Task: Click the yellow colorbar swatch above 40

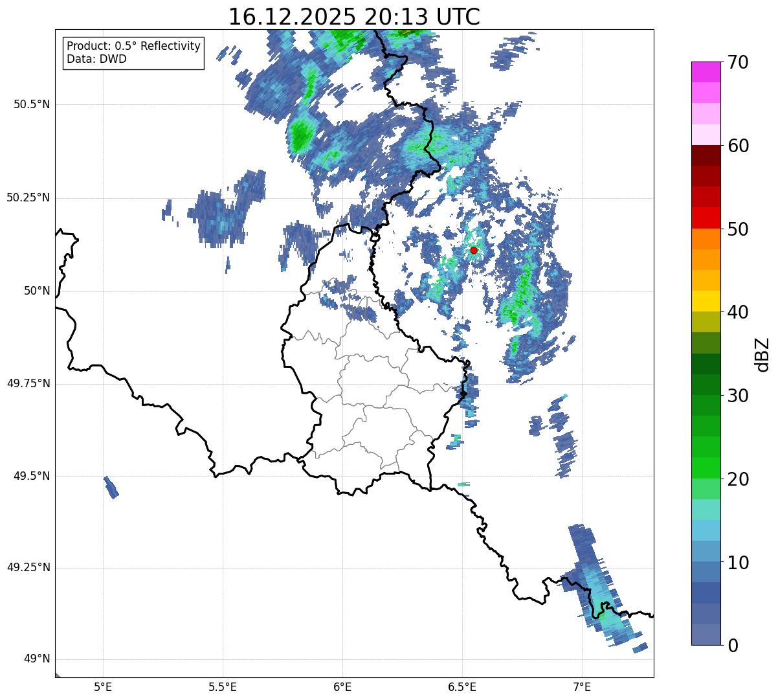Action: click(x=706, y=301)
